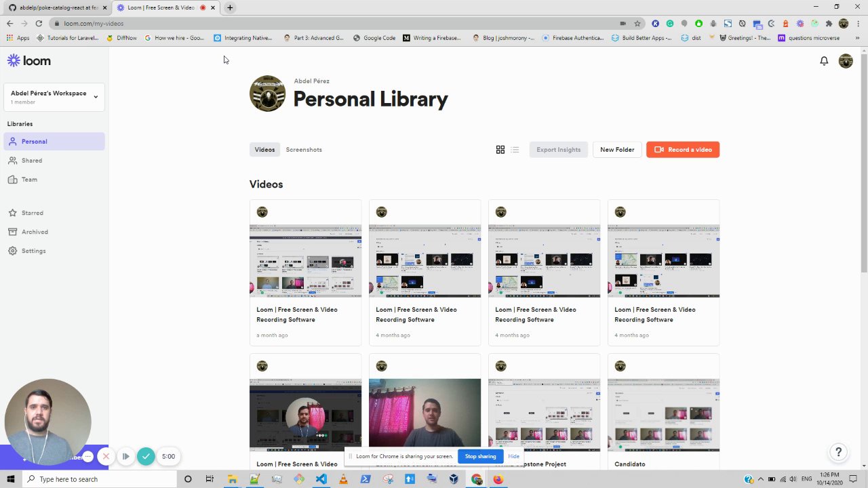The width and height of the screenshot is (868, 488).
Task: Open the Chrome three-dot menu
Action: [x=858, y=24]
